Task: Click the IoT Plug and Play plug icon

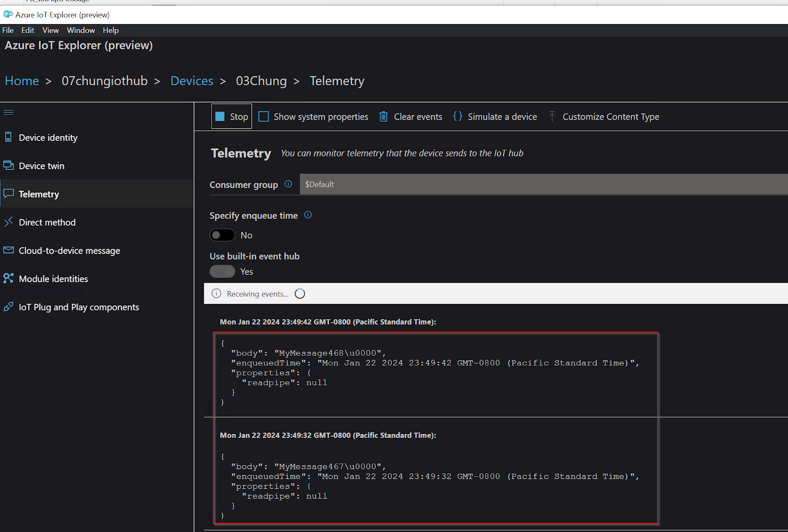Action: [8, 306]
